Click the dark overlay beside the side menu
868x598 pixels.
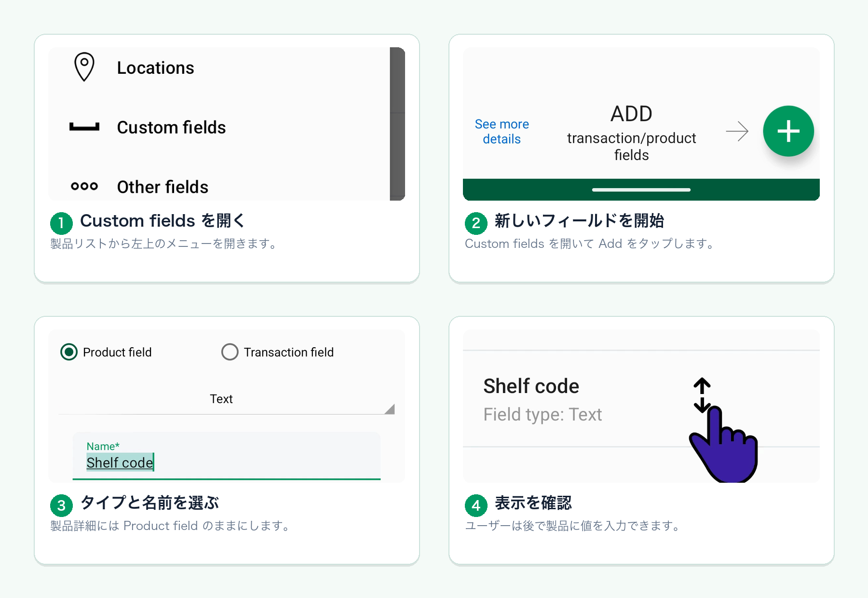397,124
